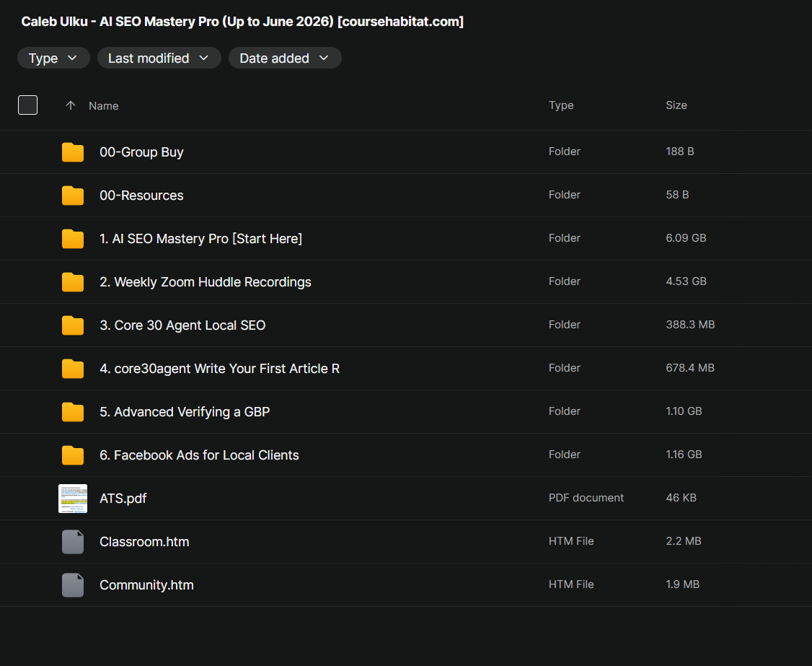Open the Classroom.htm file name
This screenshot has height=666, width=812.
point(144,542)
